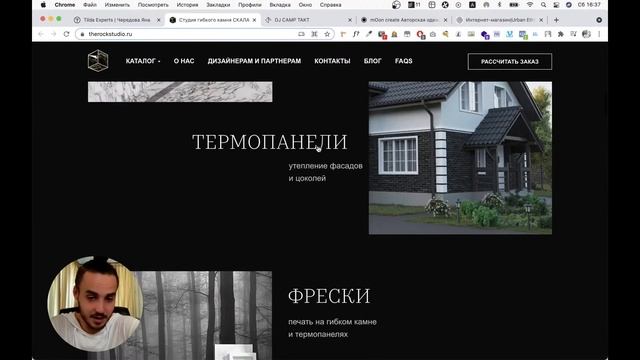Viewport: 640px width, 360px height.
Task: Bookmark this page with the star icon
Action: click(327, 34)
